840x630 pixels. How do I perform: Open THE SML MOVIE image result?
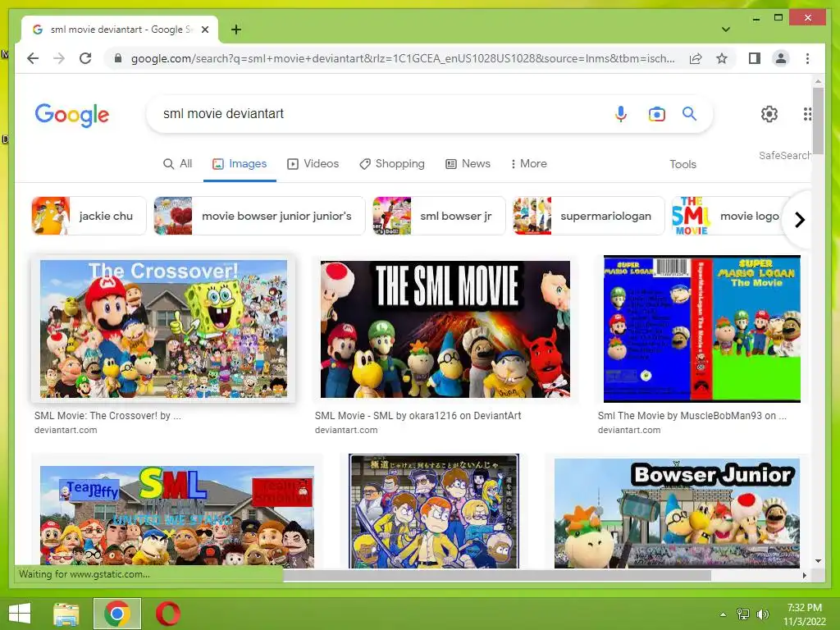[x=445, y=329]
